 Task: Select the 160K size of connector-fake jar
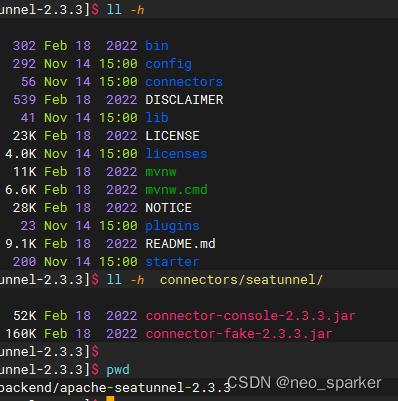pos(21,334)
